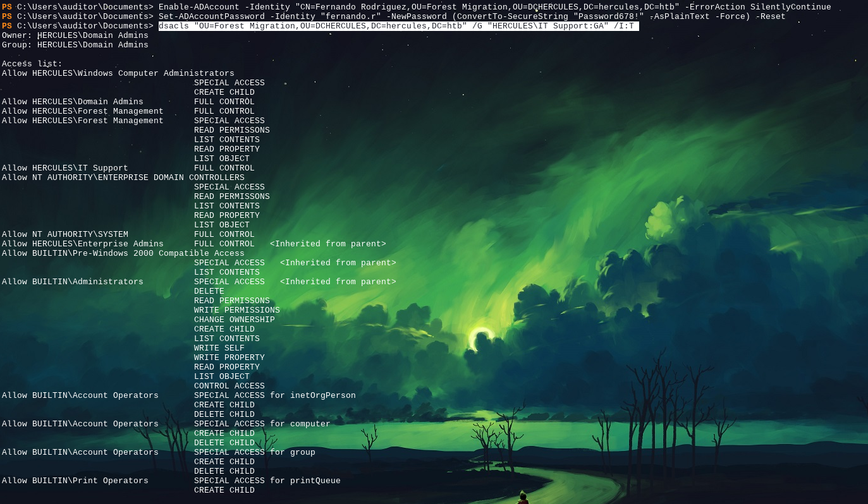Click 'Owner: HERCULES\Domain Admins' line
Image resolution: width=868 pixels, height=504 pixels.
click(75, 35)
